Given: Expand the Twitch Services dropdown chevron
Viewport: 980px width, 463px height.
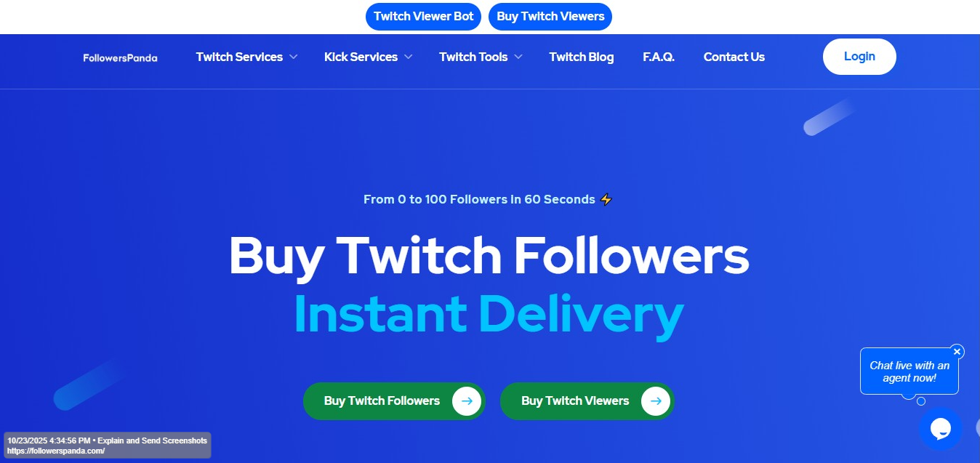Looking at the screenshot, I should (x=293, y=57).
